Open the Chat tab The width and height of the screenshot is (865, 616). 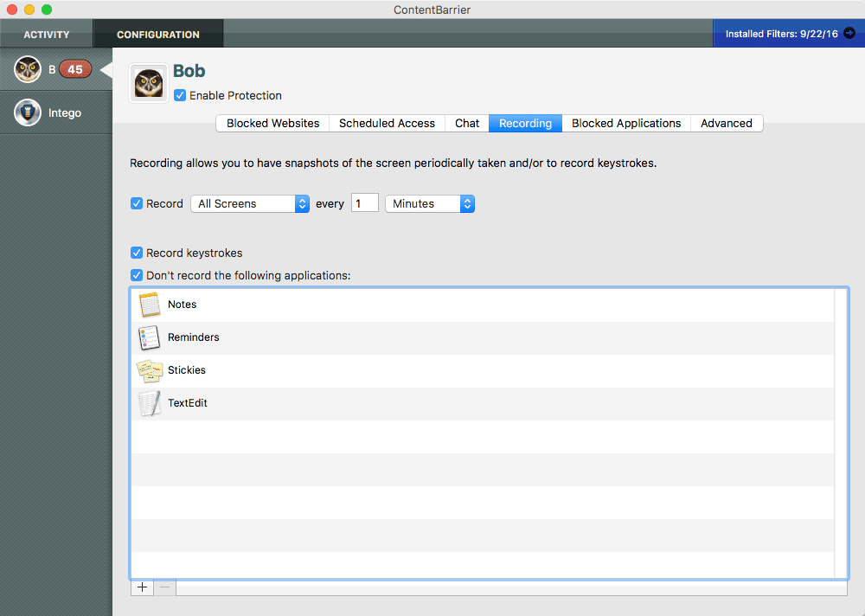(467, 123)
